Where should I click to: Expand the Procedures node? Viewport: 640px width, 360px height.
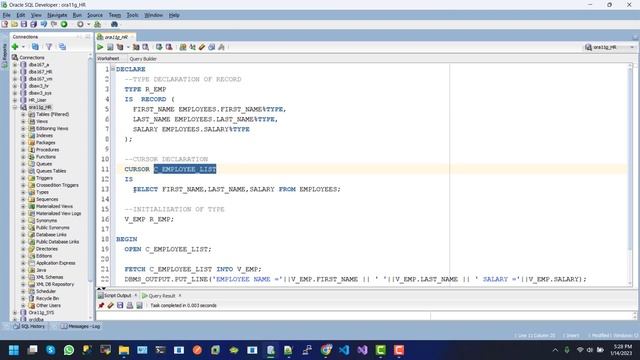tap(23, 150)
